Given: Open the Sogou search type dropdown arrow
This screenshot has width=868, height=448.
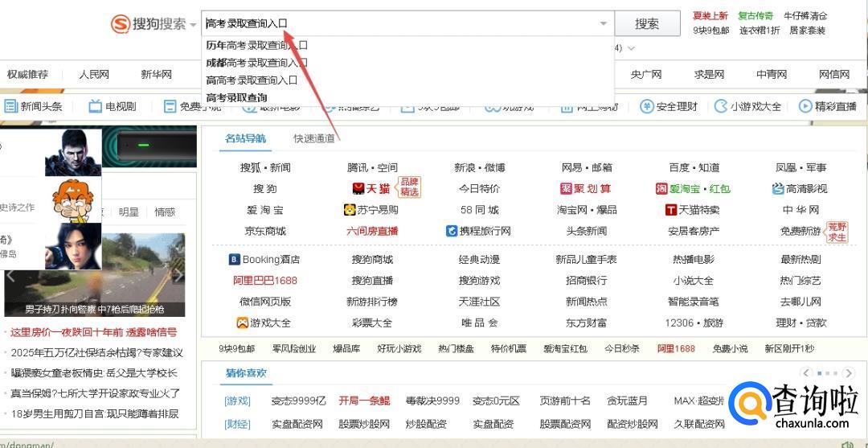Looking at the screenshot, I should point(193,25).
